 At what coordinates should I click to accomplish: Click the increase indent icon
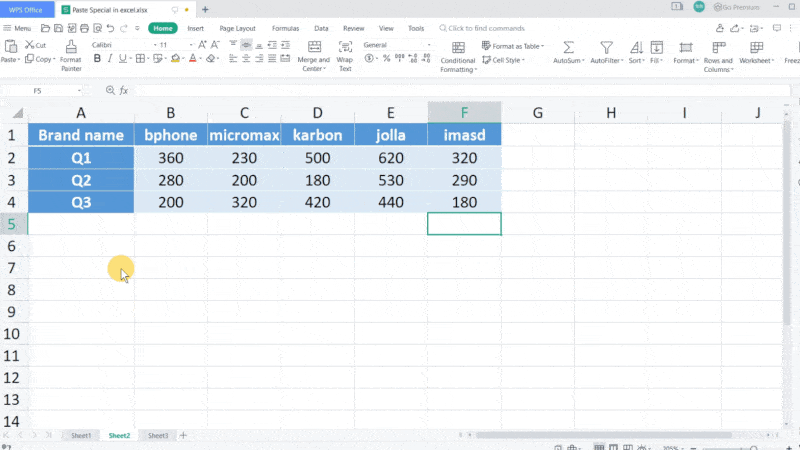coord(285,45)
